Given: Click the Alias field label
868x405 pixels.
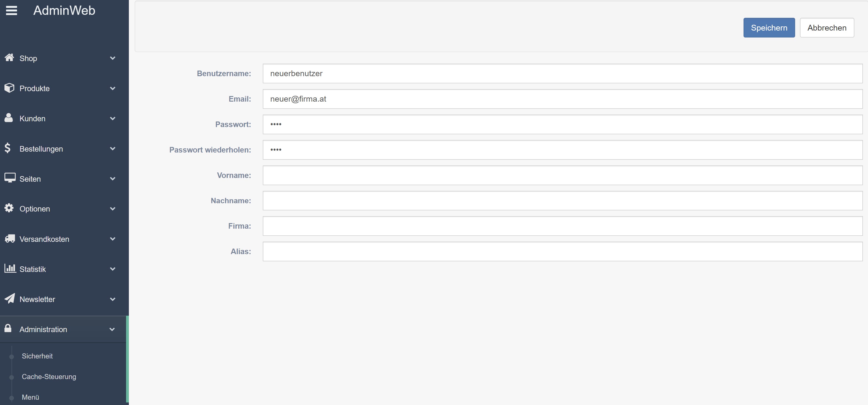Looking at the screenshot, I should point(241,252).
